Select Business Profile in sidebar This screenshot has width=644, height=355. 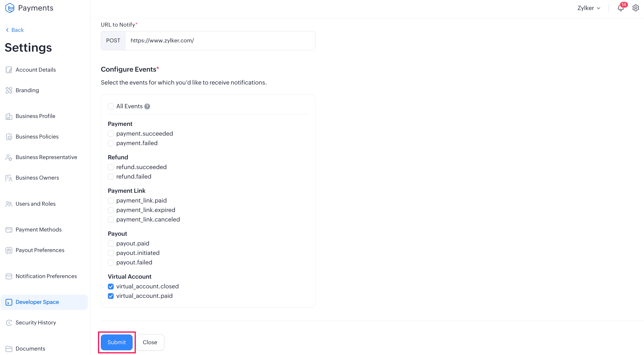point(35,116)
